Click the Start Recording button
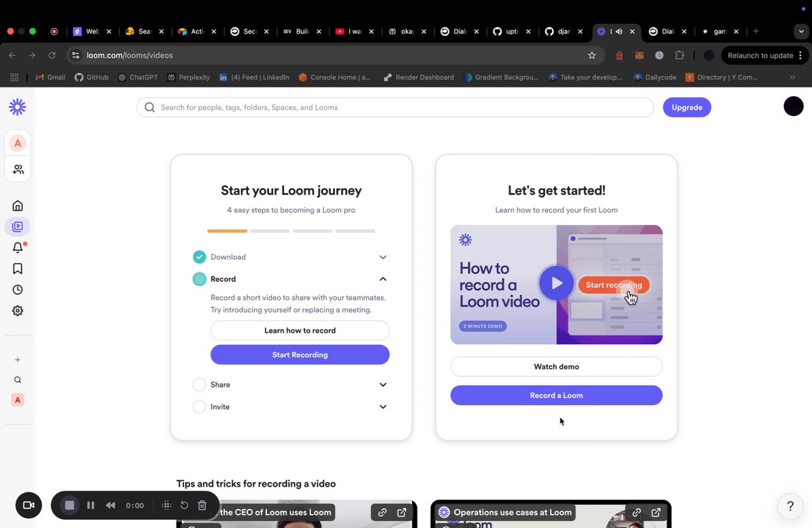Screen dimensions: 812x528 pos(300,354)
